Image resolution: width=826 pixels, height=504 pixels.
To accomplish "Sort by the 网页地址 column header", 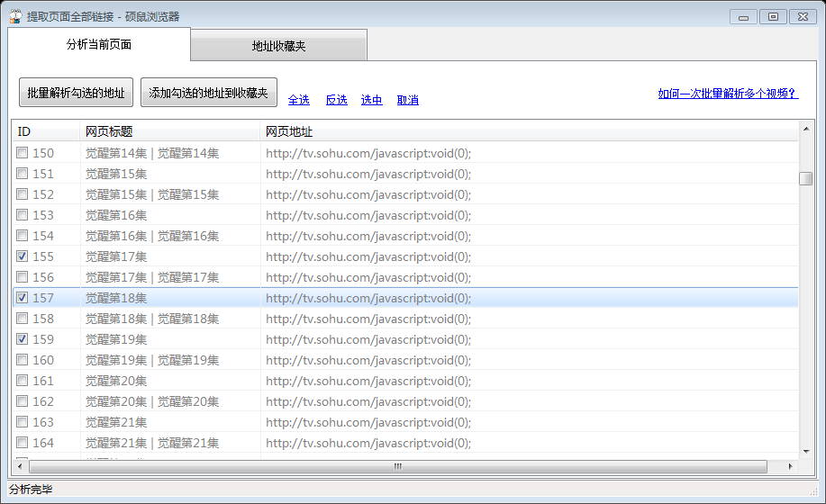I will [x=529, y=131].
